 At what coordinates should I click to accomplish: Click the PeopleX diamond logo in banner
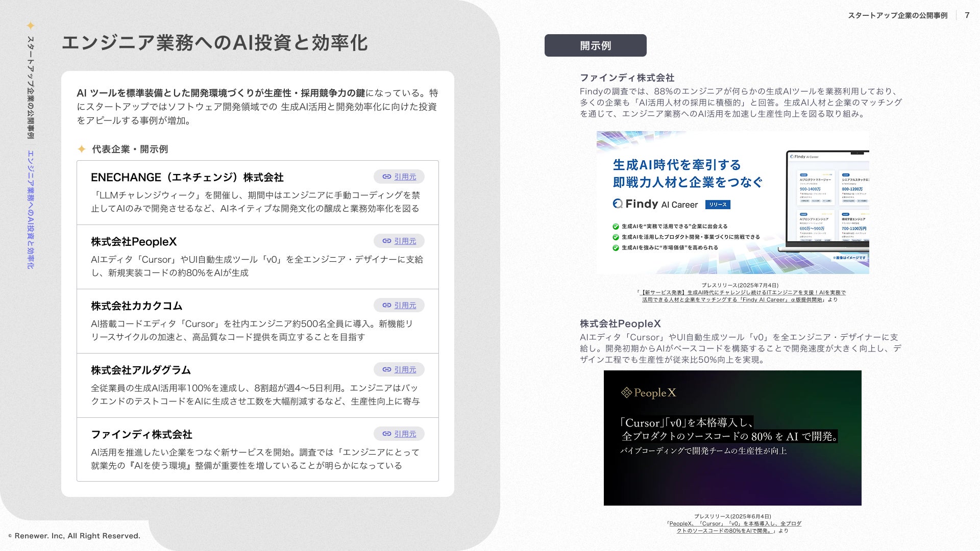[626, 392]
